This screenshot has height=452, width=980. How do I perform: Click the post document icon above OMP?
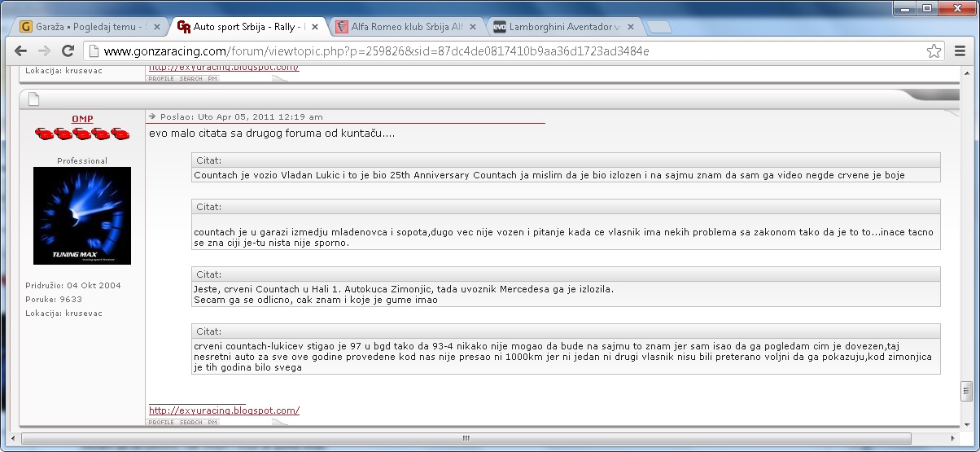coord(33,99)
